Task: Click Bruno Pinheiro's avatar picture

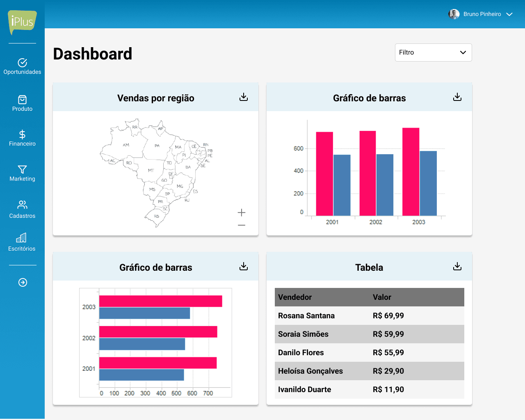Action: tap(454, 14)
